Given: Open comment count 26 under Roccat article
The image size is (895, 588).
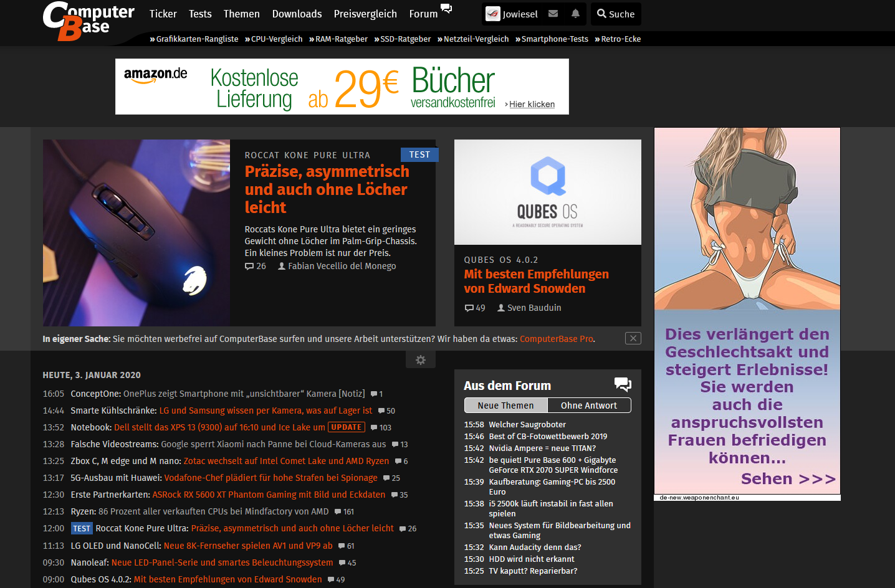Looking at the screenshot, I should click(x=256, y=266).
